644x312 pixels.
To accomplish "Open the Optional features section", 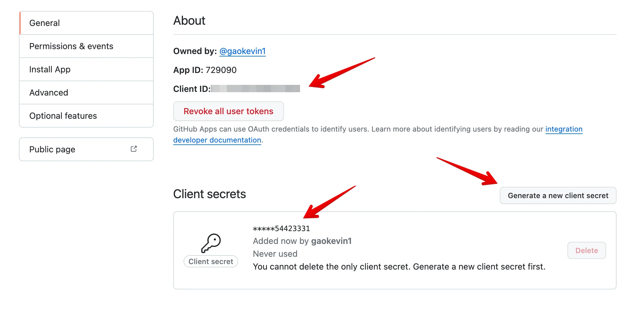I will tap(63, 116).
